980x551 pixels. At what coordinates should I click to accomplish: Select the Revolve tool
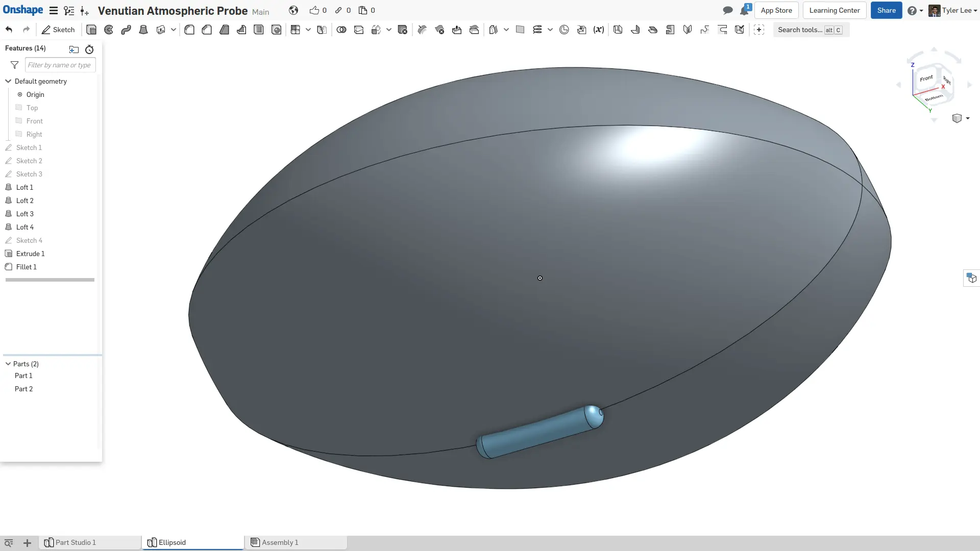click(108, 30)
